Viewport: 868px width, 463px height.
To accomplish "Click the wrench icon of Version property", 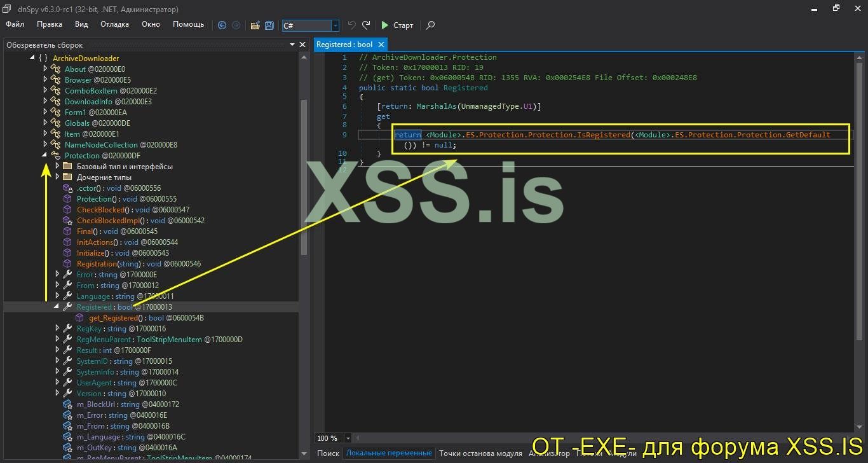I will click(x=67, y=394).
